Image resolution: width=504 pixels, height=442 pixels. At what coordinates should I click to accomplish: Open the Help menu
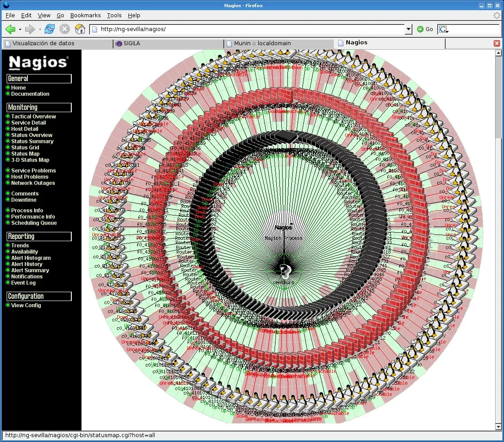click(x=134, y=16)
